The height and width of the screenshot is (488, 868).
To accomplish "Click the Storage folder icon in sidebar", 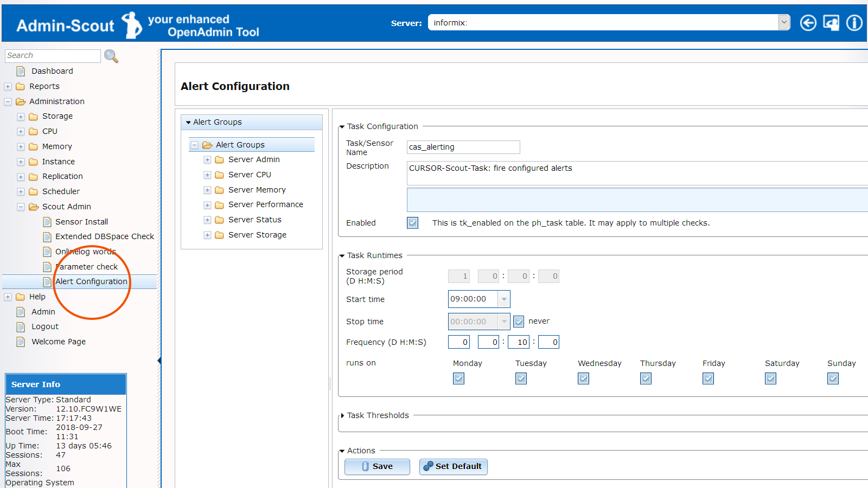I will (34, 116).
